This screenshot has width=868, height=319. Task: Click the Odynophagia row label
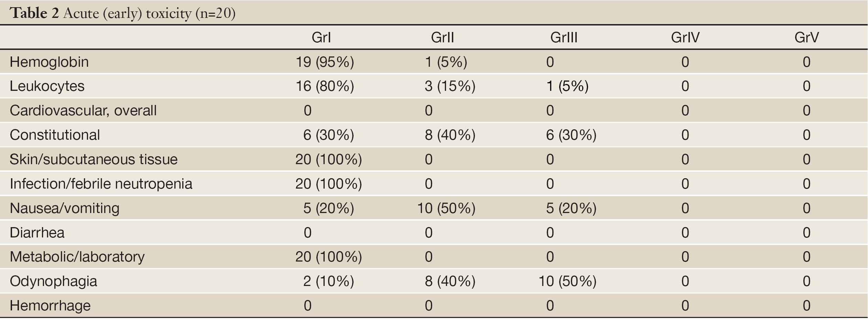53,281
